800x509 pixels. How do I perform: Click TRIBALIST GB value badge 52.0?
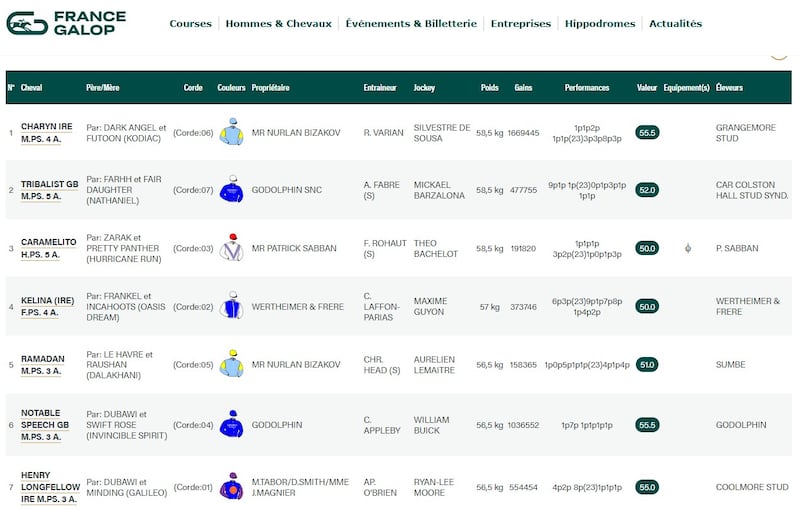click(647, 190)
